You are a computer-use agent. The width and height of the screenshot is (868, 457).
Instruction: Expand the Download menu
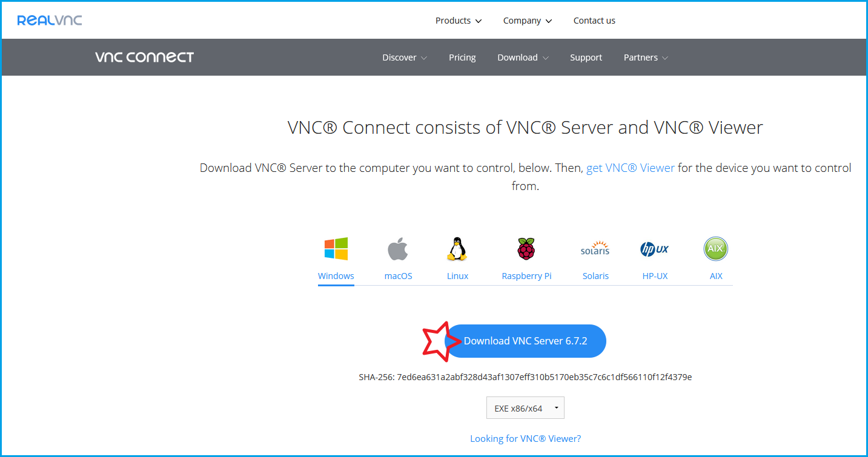coord(523,58)
